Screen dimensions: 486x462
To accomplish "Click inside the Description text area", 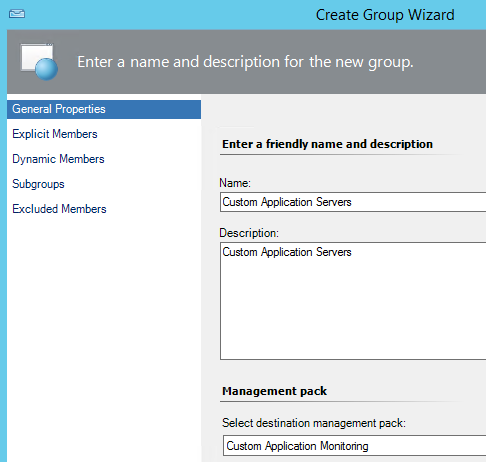I will pyautogui.click(x=353, y=301).
